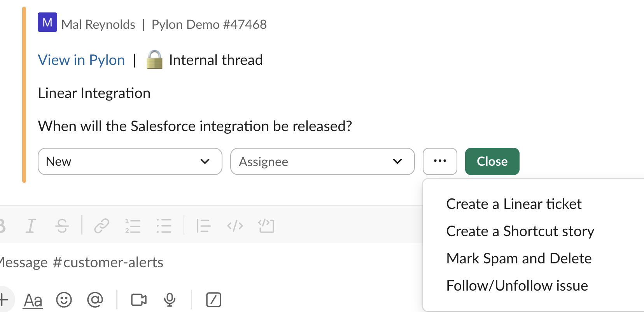
Task: Start an ordered numbered list
Action: coord(133,226)
